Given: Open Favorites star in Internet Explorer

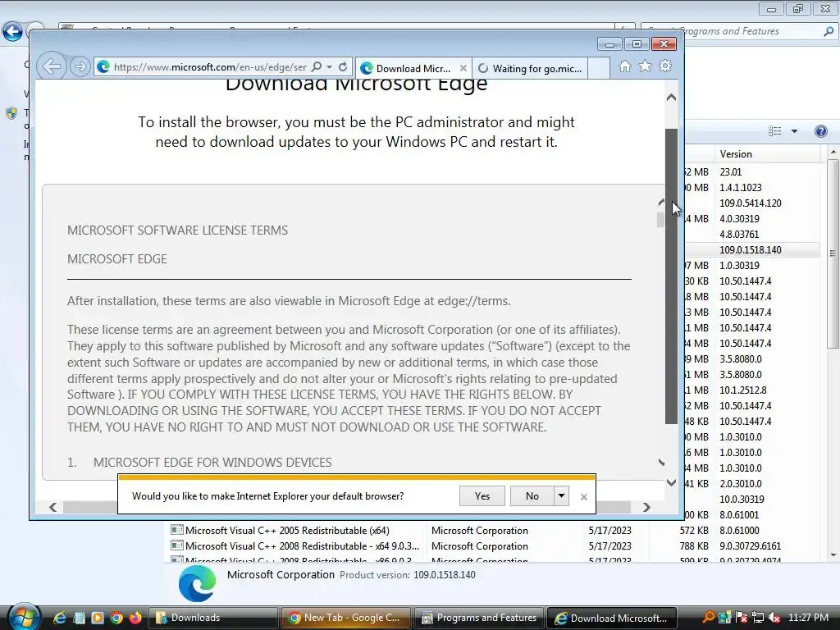Looking at the screenshot, I should pyautogui.click(x=645, y=66).
